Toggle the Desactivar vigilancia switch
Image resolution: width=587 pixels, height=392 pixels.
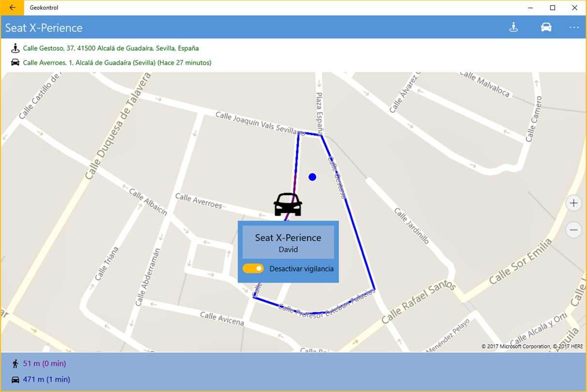click(x=253, y=268)
